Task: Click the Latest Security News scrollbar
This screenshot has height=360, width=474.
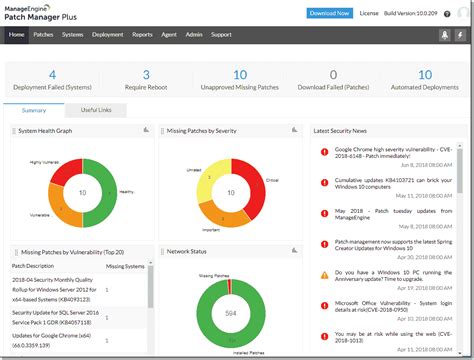Action: [x=460, y=171]
